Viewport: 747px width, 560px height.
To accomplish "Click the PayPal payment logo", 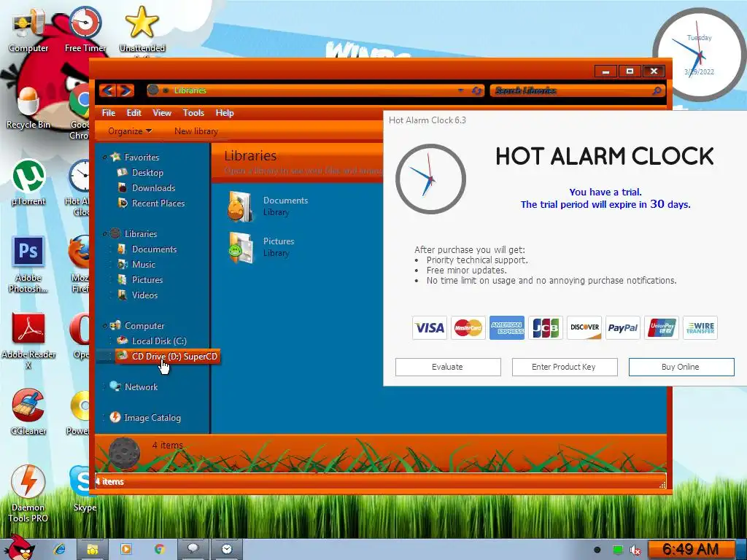I will pos(623,327).
